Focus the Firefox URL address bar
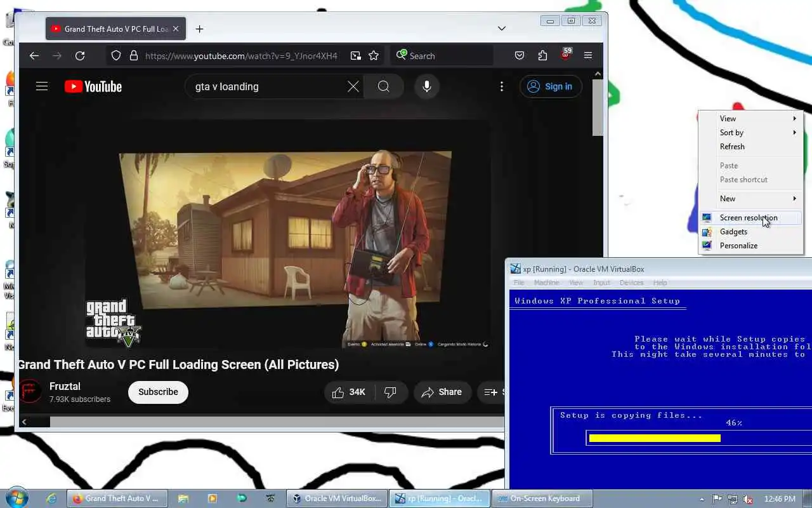This screenshot has height=508, width=812. point(241,56)
